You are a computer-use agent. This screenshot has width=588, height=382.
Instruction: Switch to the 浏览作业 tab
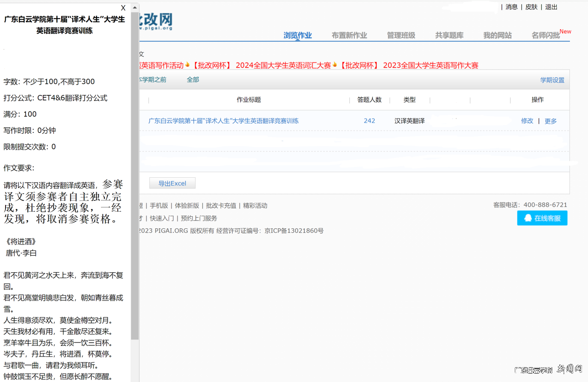coord(297,35)
